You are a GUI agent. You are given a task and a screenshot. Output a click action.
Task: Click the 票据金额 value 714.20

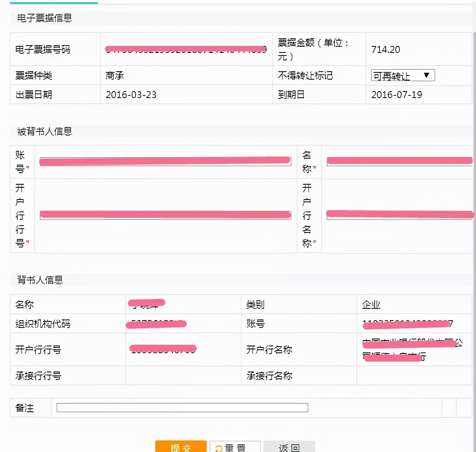click(x=386, y=49)
